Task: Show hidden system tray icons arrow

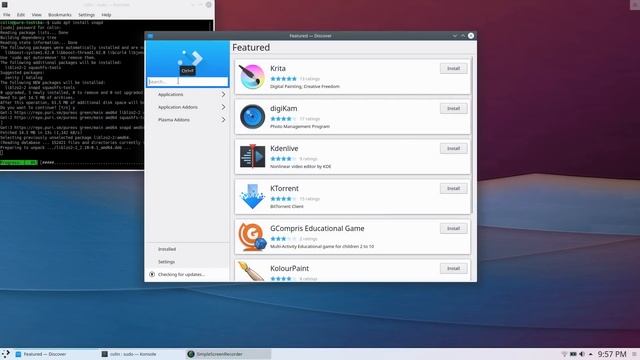Action: 590,354
